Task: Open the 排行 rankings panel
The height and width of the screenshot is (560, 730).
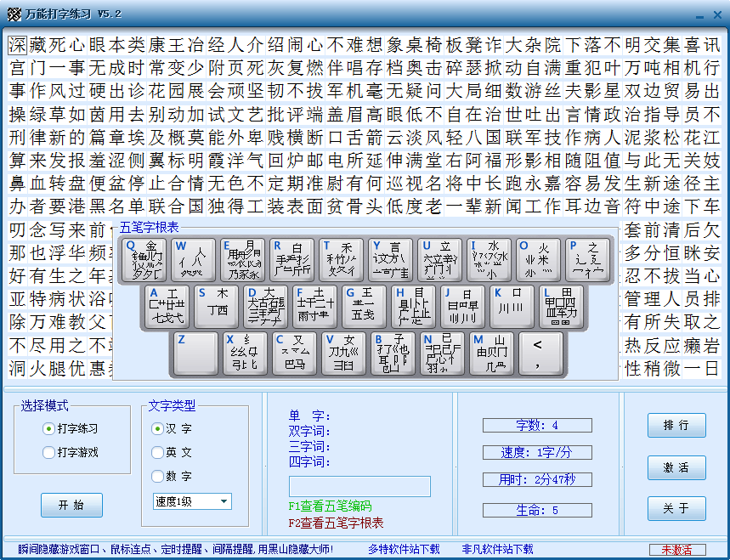Action: (x=676, y=425)
